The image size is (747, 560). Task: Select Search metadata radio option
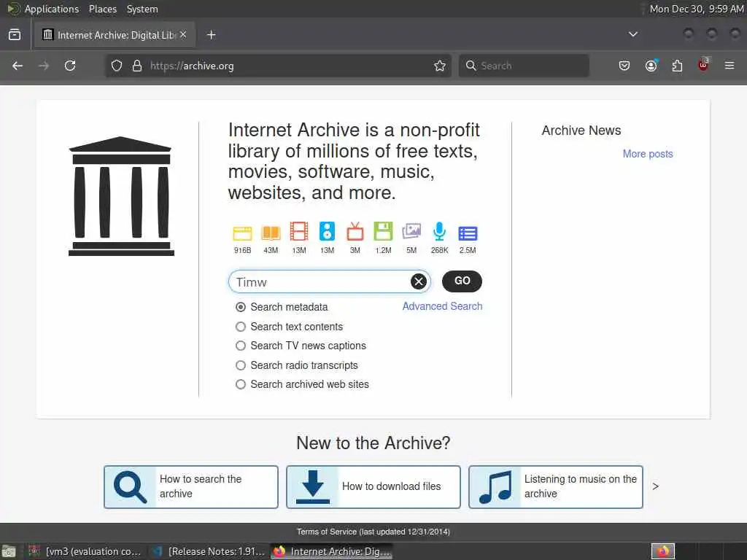click(241, 307)
